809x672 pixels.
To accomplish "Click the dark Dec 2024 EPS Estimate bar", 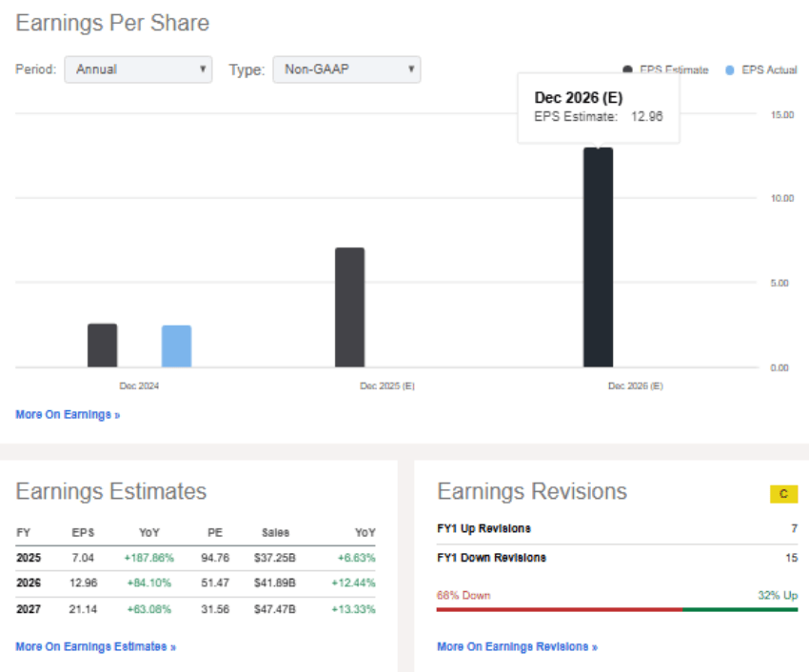I will click(103, 346).
